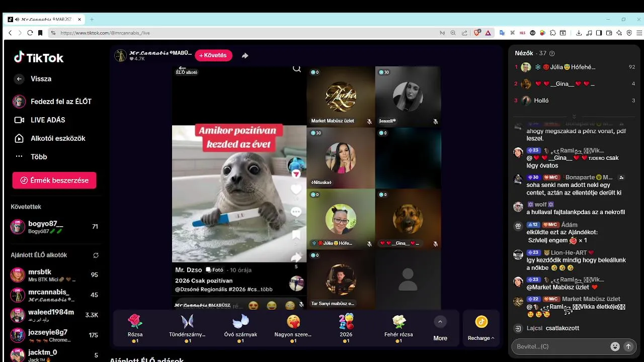
Task: Refresh Ajánlott ÉLŐ alkotók list
Action: click(x=96, y=255)
